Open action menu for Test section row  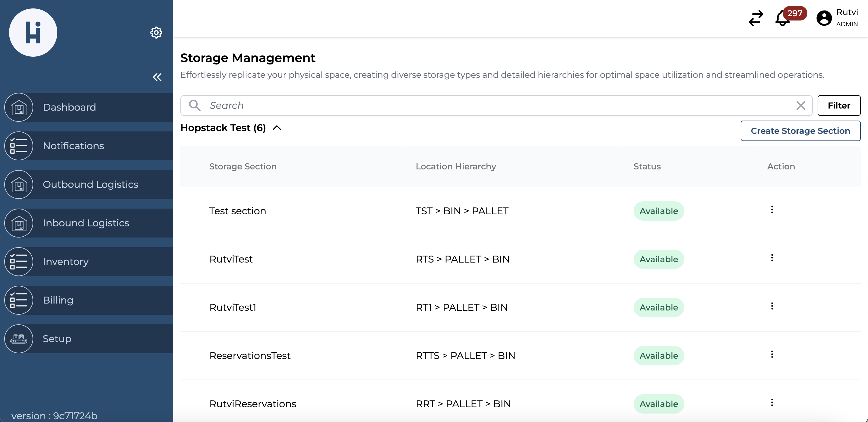coord(771,209)
